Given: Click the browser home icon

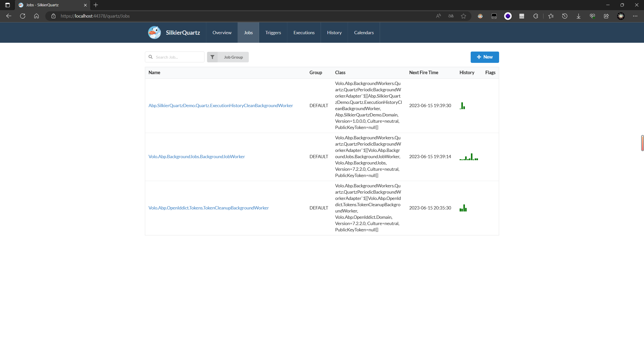Looking at the screenshot, I should [x=36, y=16].
